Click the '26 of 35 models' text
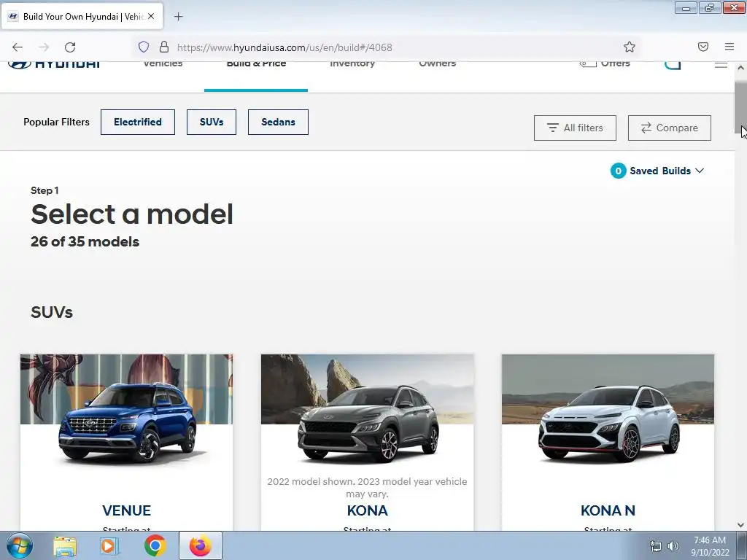The height and width of the screenshot is (560, 747). [85, 242]
